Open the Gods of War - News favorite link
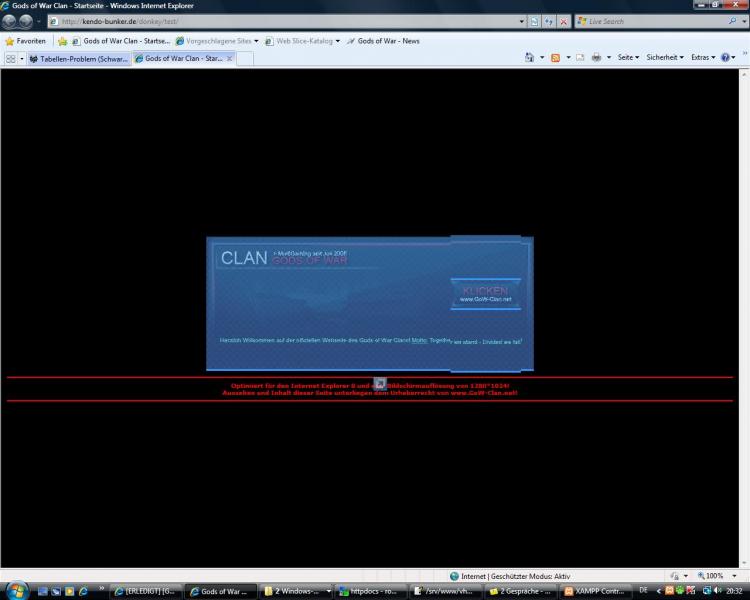The image size is (750, 600). pos(388,41)
